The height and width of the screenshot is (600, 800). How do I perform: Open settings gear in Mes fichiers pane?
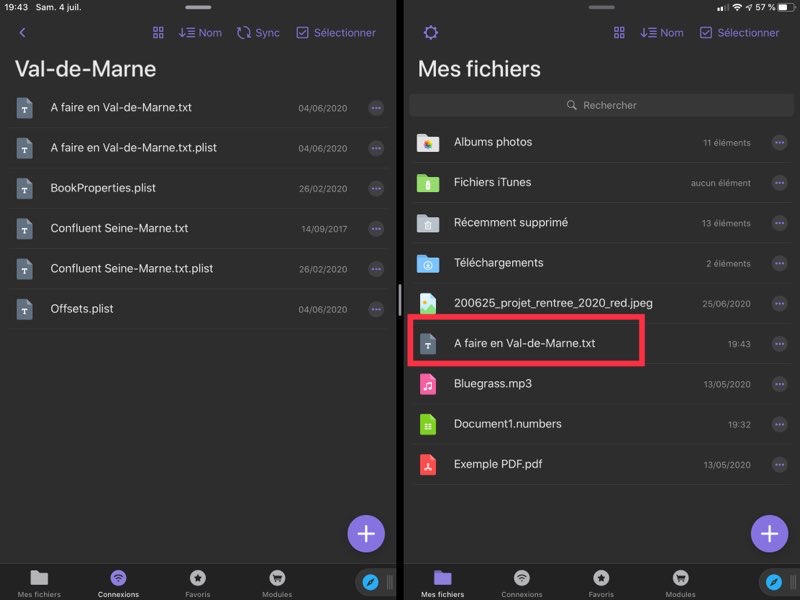430,33
